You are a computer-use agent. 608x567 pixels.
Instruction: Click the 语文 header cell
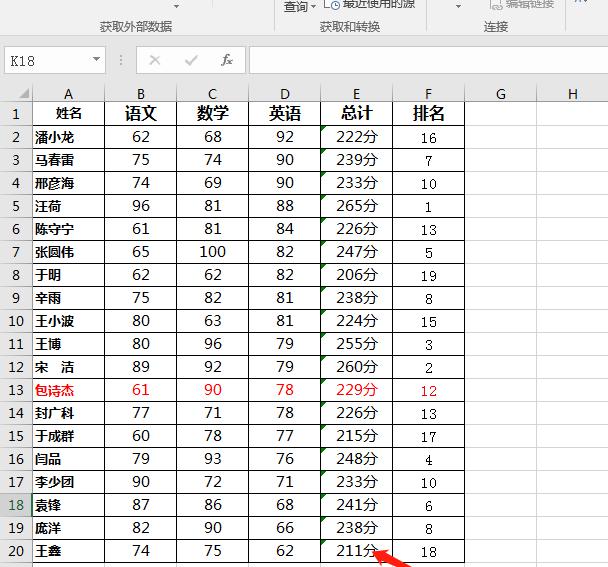click(141, 114)
